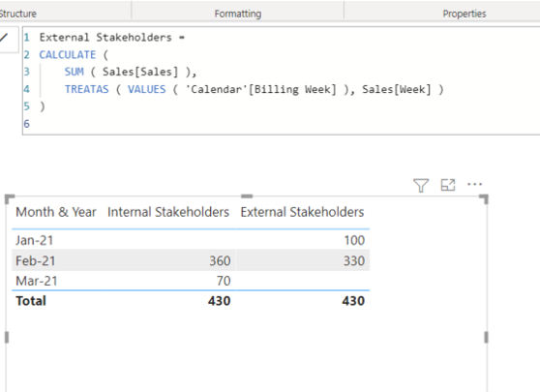Select the Feb-21 row label
This screenshot has width=540, height=392.
[x=36, y=260]
